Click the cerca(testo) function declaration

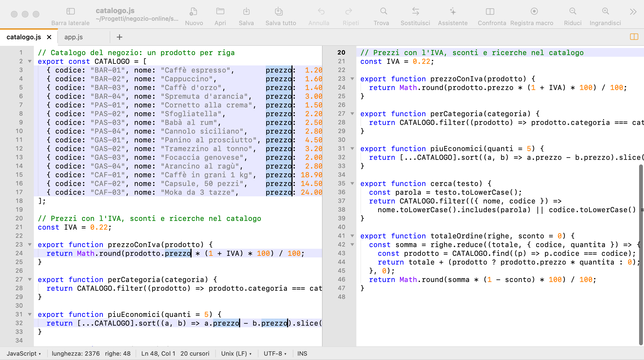pyautogui.click(x=426, y=184)
